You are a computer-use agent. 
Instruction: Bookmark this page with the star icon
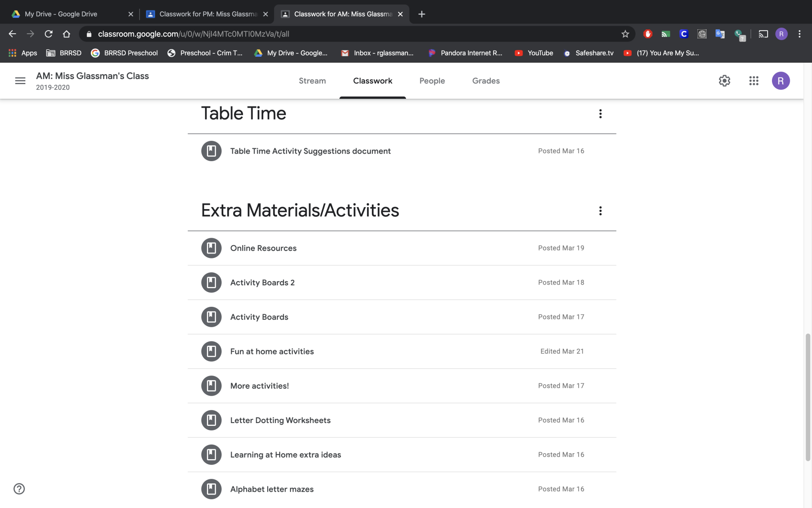(625, 34)
